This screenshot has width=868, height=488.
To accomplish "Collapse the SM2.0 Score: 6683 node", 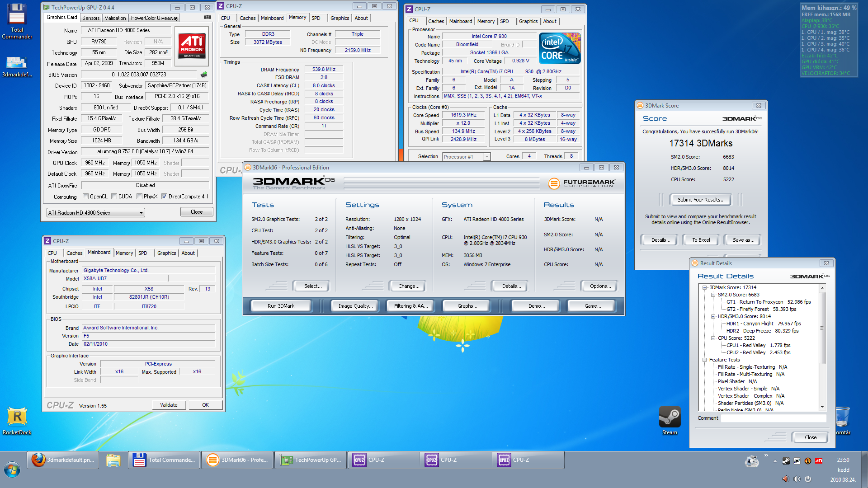I will [713, 295].
